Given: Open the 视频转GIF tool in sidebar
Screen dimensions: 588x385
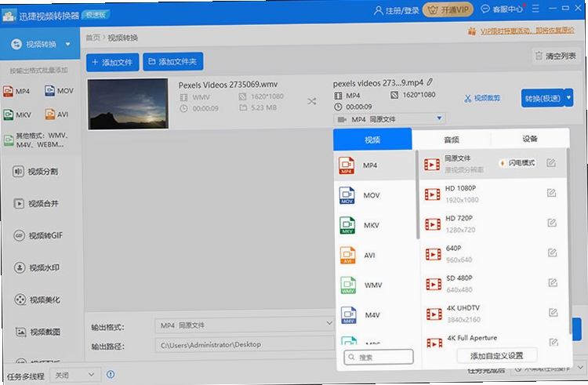Looking at the screenshot, I should [38, 235].
